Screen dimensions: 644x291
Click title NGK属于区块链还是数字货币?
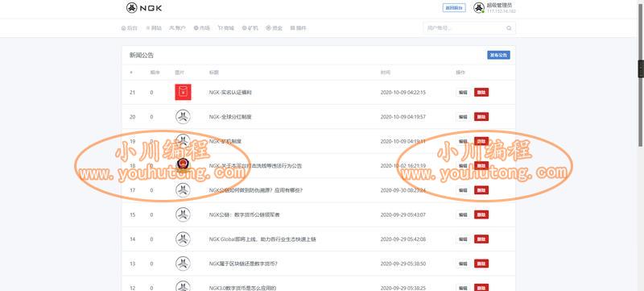click(x=243, y=264)
